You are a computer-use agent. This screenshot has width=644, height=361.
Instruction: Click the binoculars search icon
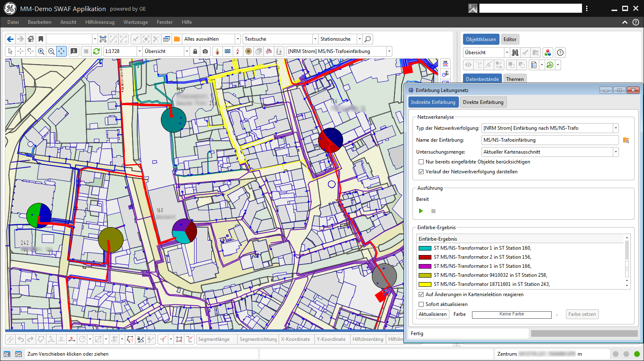click(x=515, y=53)
